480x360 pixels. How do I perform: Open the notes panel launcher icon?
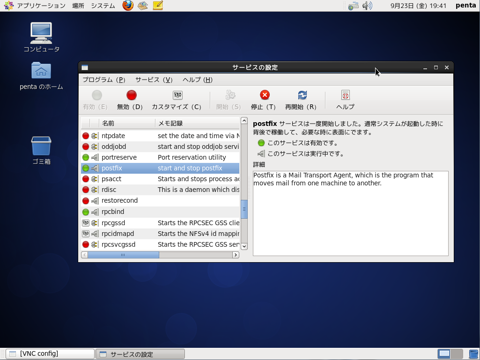click(158, 5)
